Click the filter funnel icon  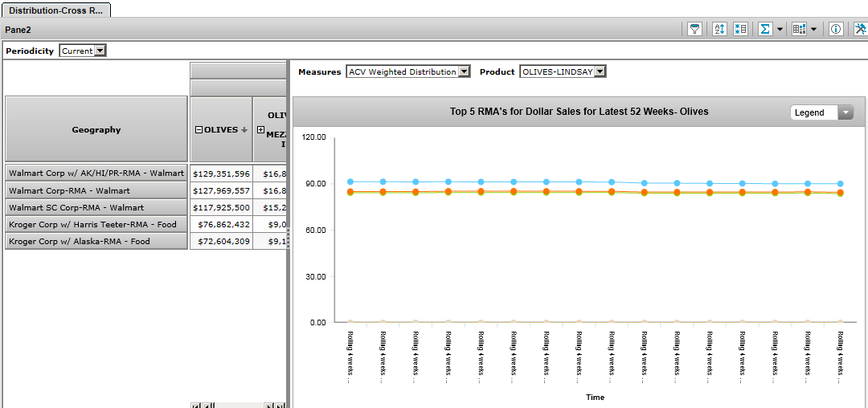[695, 29]
